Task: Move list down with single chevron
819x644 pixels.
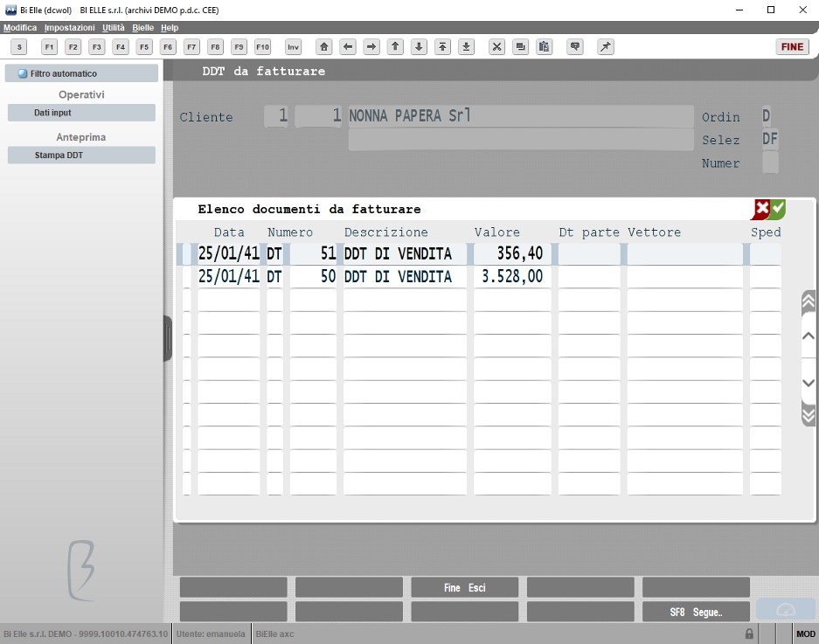Action: [x=808, y=383]
